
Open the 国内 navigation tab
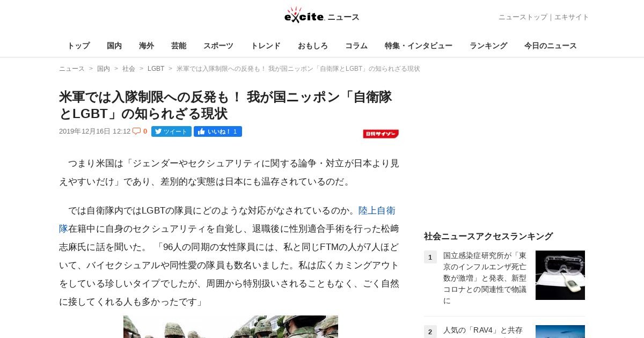pyautogui.click(x=114, y=46)
